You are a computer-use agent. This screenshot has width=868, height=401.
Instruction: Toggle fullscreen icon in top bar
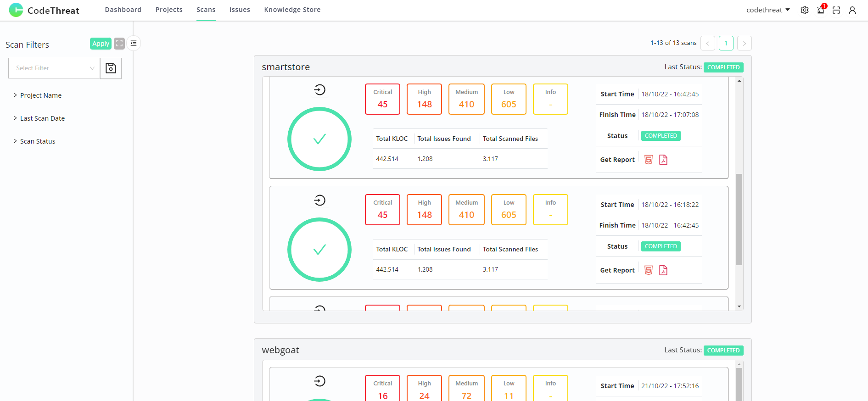(x=836, y=10)
